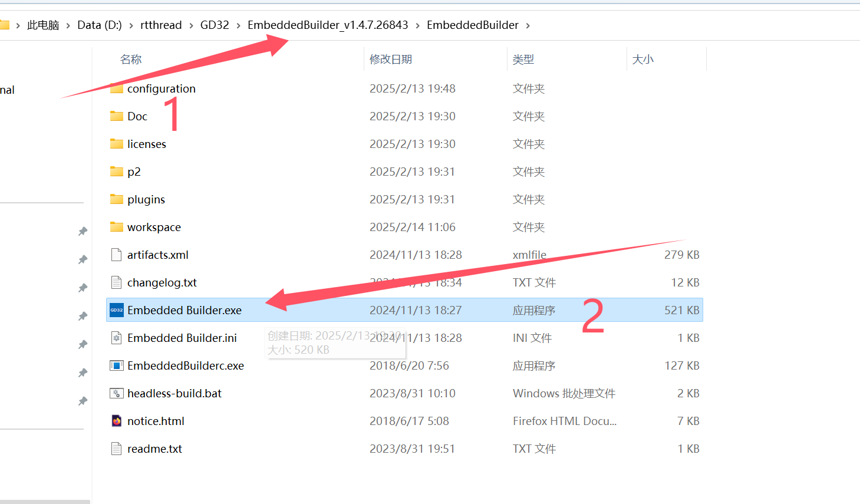The image size is (860, 504).
Task: Select the configuration folder icon
Action: (116, 88)
